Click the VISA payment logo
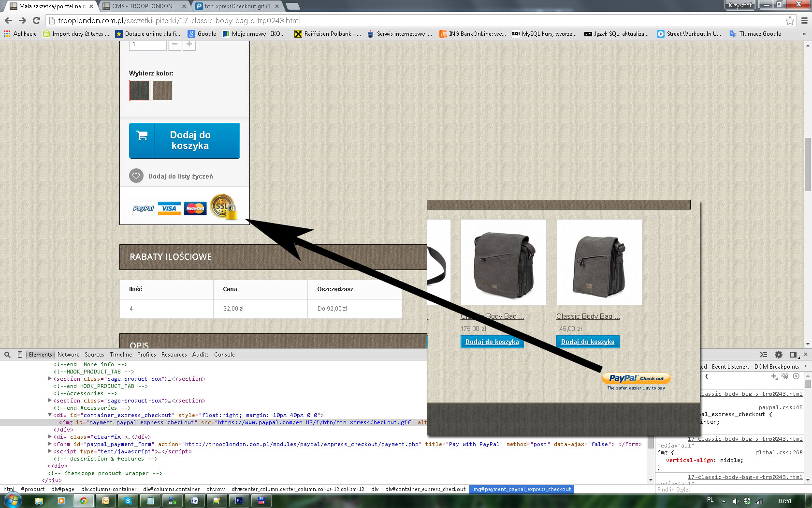 coord(169,209)
